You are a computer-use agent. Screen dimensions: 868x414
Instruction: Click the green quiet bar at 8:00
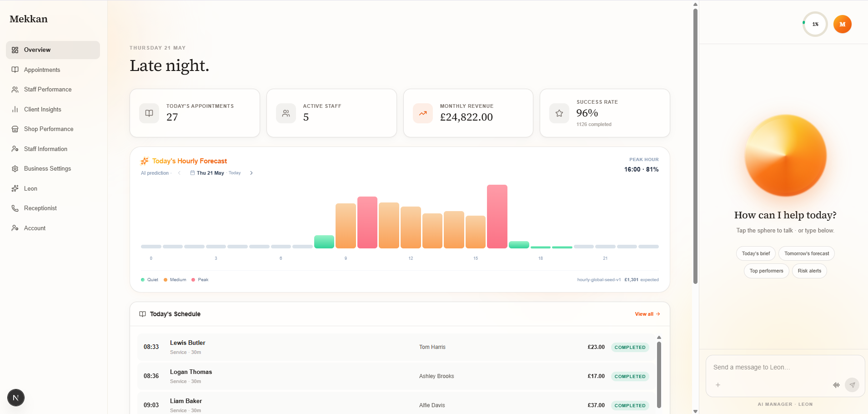pos(324,242)
